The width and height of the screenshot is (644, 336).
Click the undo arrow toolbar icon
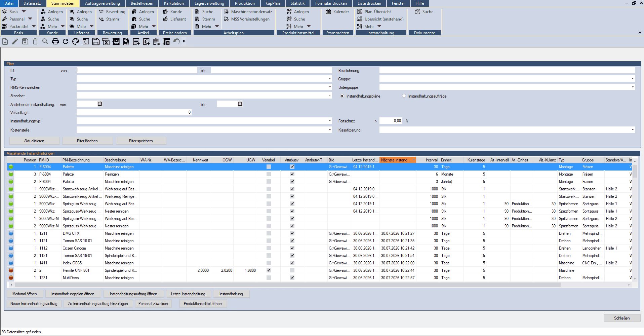[176, 41]
